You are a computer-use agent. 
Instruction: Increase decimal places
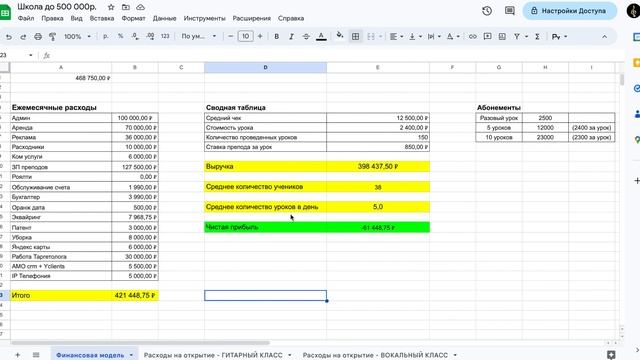(150, 36)
